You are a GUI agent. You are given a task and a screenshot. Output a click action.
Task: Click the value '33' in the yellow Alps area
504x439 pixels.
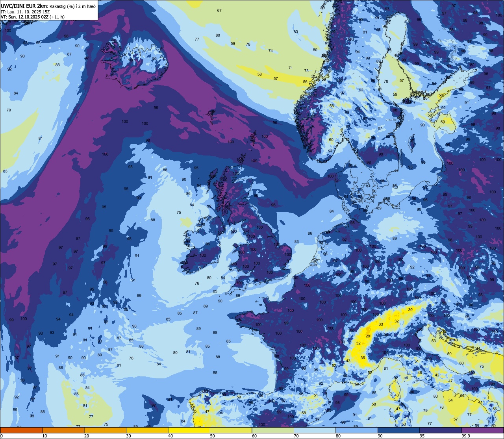381,324
